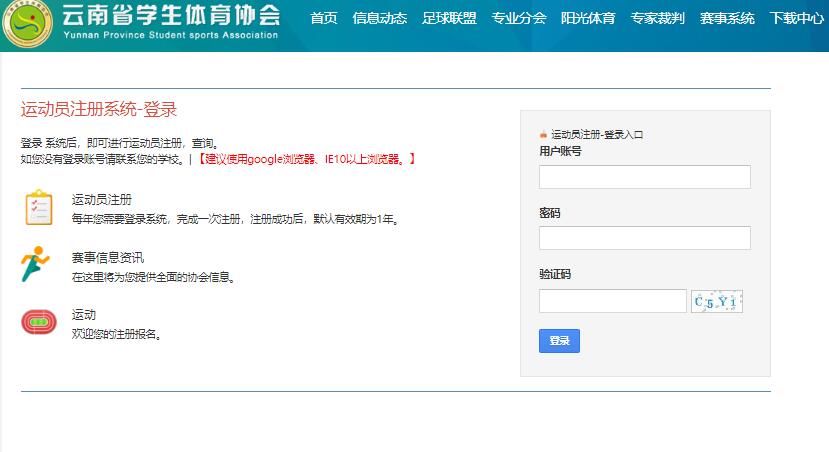
Task: Open the 信息动态 menu
Action: [x=380, y=19]
